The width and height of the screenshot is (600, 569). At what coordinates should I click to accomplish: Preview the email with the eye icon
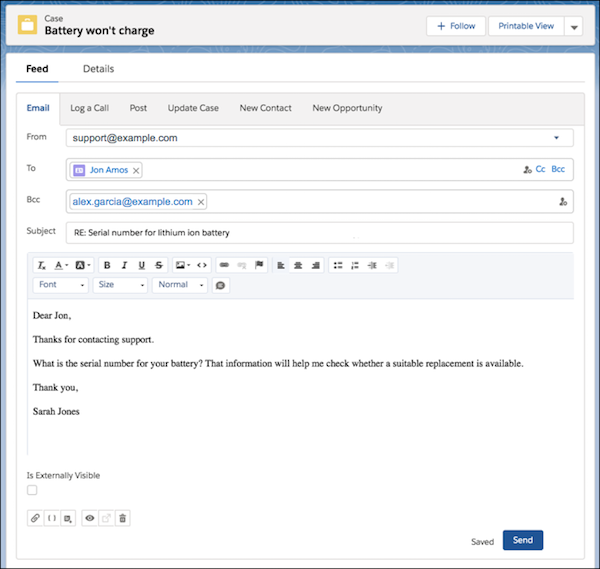point(89,518)
